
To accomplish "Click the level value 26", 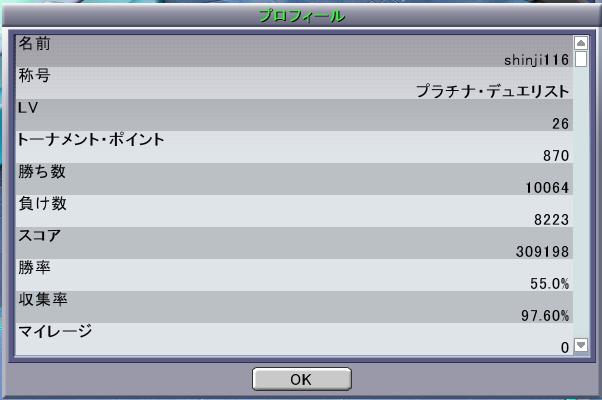I will tap(561, 124).
